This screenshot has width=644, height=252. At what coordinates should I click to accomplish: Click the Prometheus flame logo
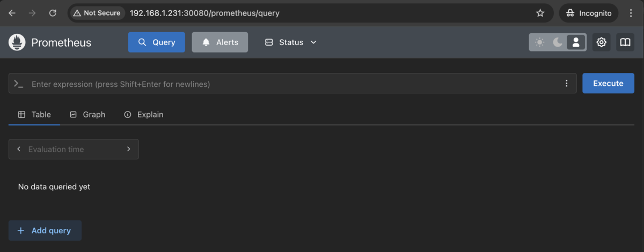tap(17, 42)
